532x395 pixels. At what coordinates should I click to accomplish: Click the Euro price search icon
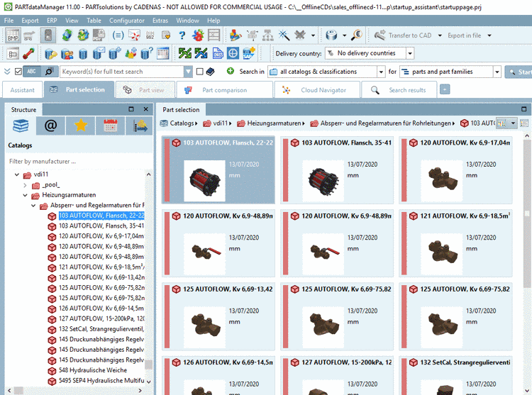[x=357, y=35]
